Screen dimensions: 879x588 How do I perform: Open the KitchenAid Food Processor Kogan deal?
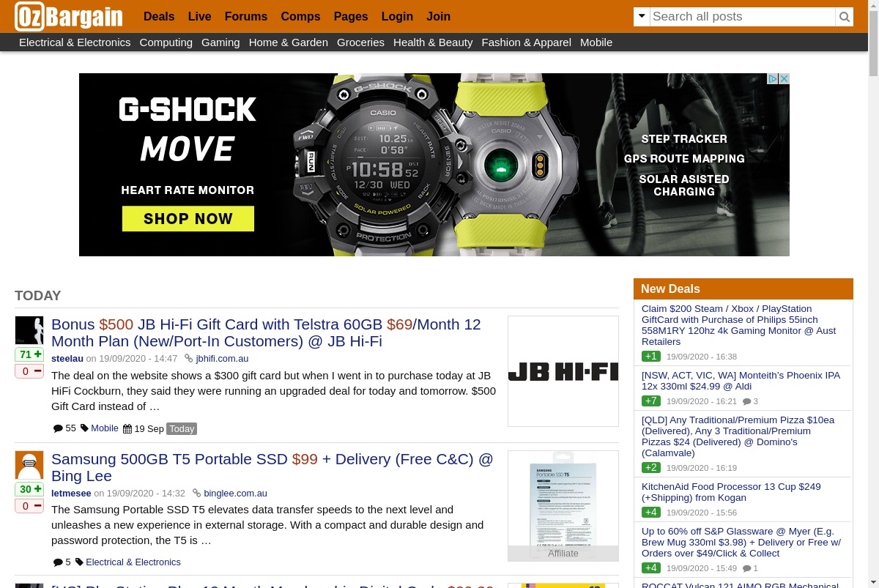coord(731,492)
